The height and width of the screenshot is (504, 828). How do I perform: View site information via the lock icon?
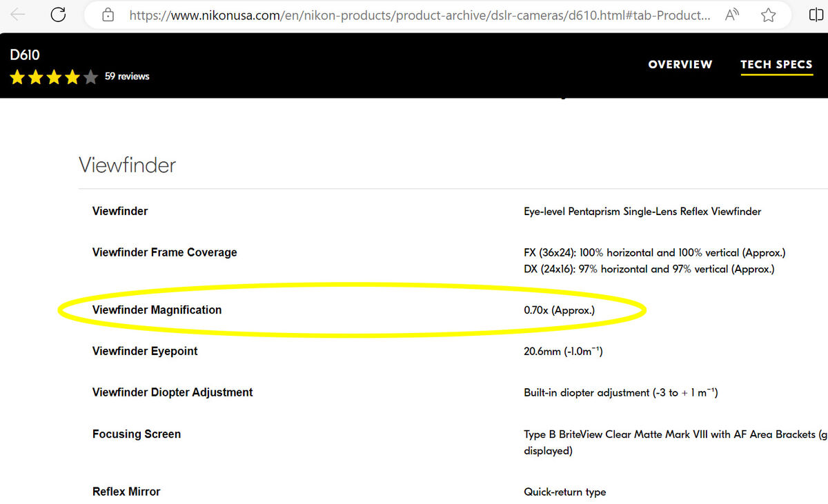point(107,14)
